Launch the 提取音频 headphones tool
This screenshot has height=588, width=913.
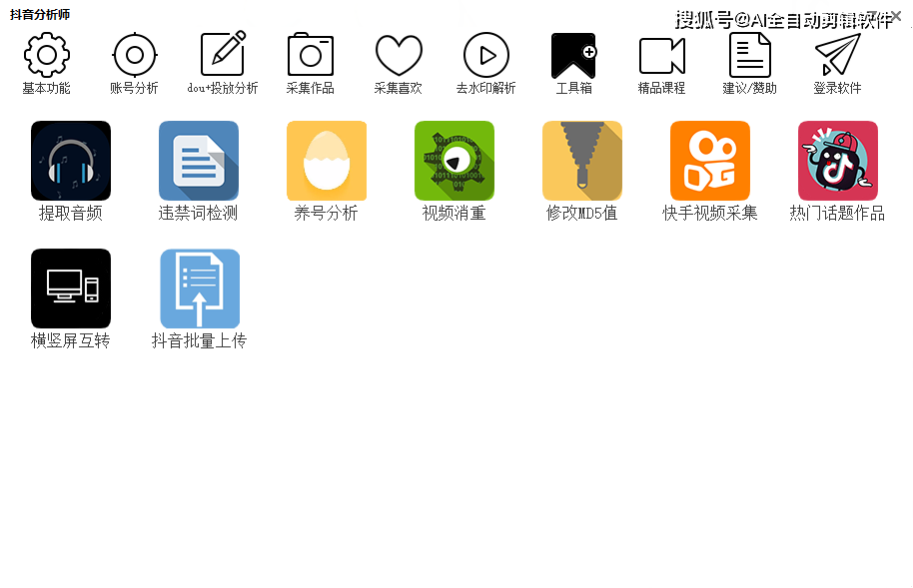(71, 171)
